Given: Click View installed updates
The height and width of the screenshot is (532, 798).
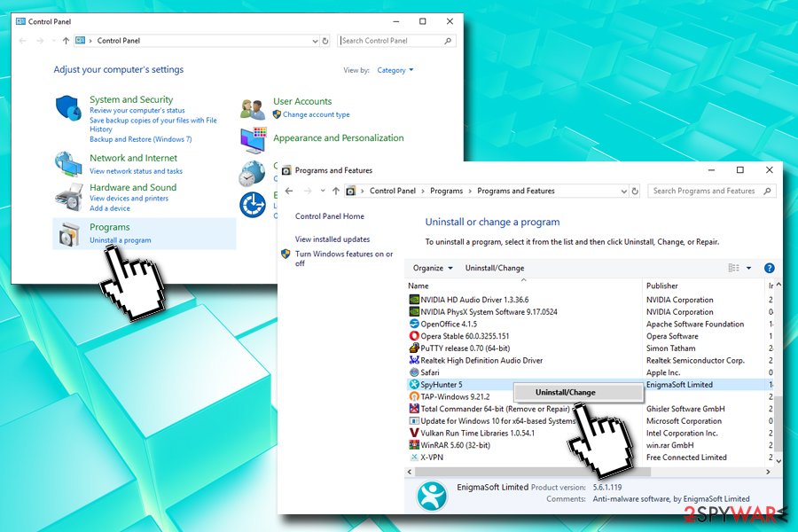Looking at the screenshot, I should point(332,239).
